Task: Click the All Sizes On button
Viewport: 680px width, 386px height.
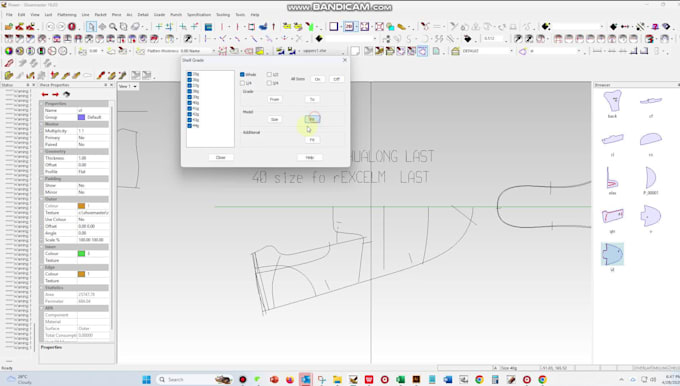Action: point(317,79)
